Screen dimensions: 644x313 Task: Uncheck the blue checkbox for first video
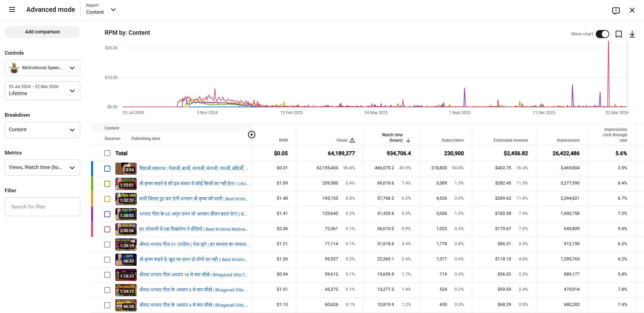[x=107, y=169]
